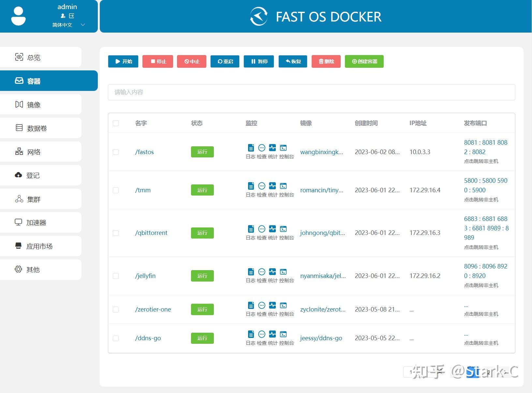Tick the checkbox beside /ddns-go
Image resolution: width=532 pixels, height=393 pixels.
pyautogui.click(x=116, y=338)
